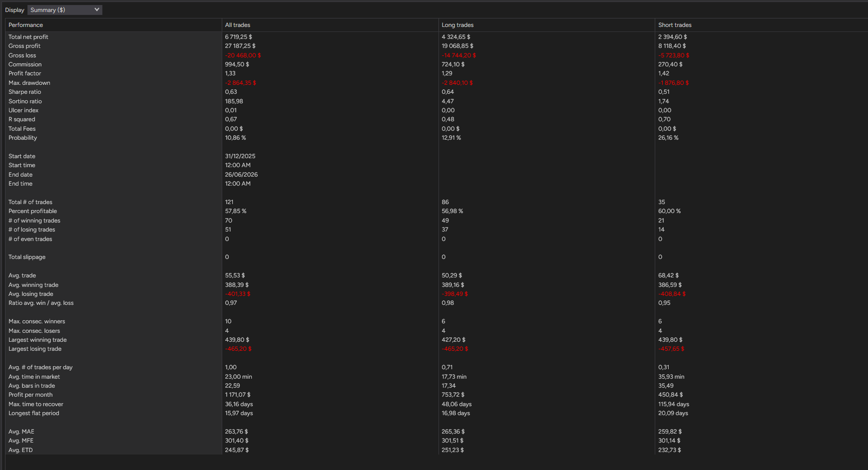Select the Gross loss row label
The height and width of the screenshot is (470, 868).
click(22, 55)
